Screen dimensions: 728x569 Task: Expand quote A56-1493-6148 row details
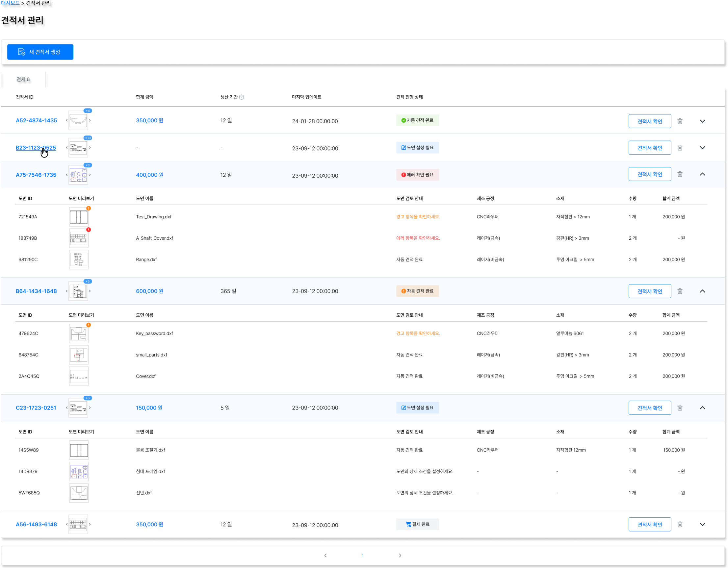coord(702,524)
